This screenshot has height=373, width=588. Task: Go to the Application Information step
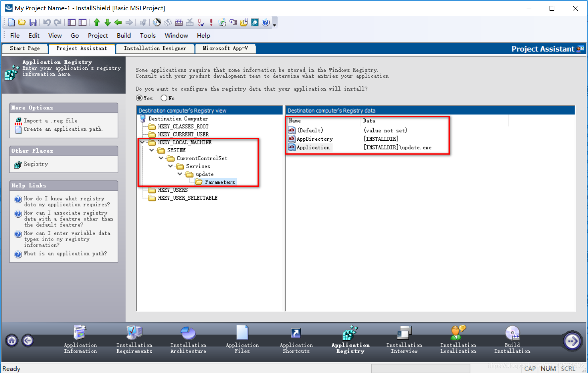(x=80, y=340)
